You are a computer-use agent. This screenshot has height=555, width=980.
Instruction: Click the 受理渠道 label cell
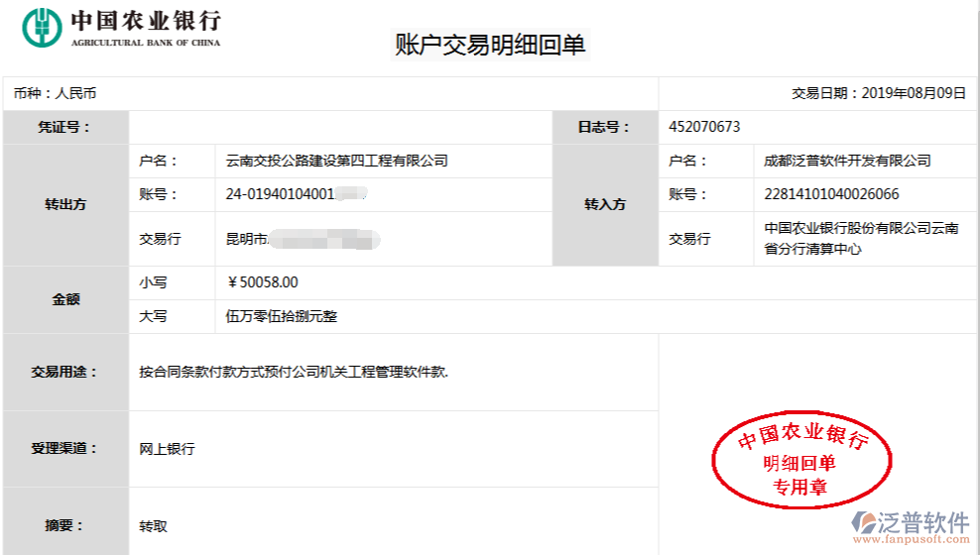pyautogui.click(x=65, y=449)
